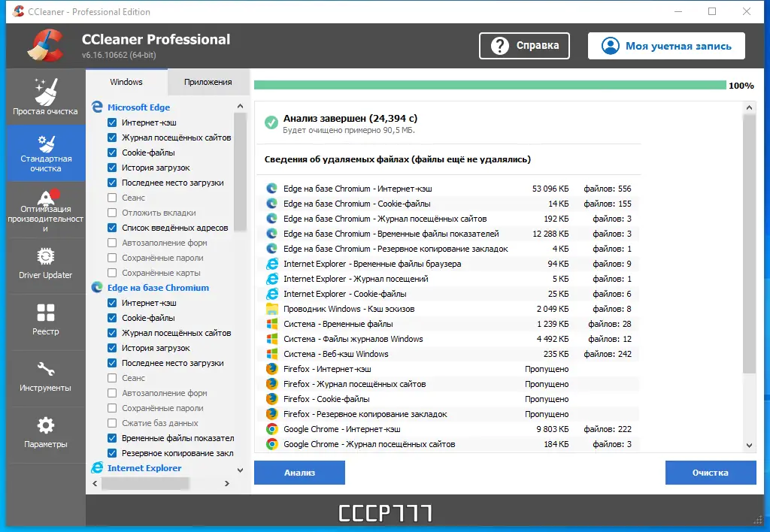Click Firefox icon of Firefox Cookie-файлы row
This screenshot has height=532, width=770.
click(271, 399)
